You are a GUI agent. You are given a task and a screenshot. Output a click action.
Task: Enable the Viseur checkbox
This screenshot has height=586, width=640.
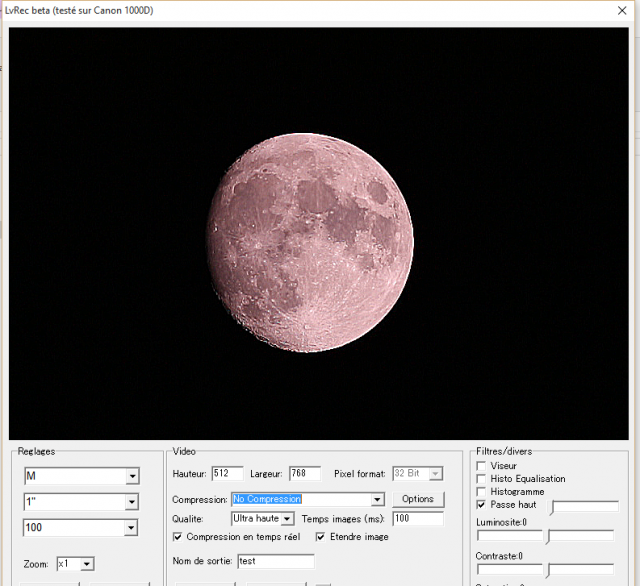[x=481, y=466]
